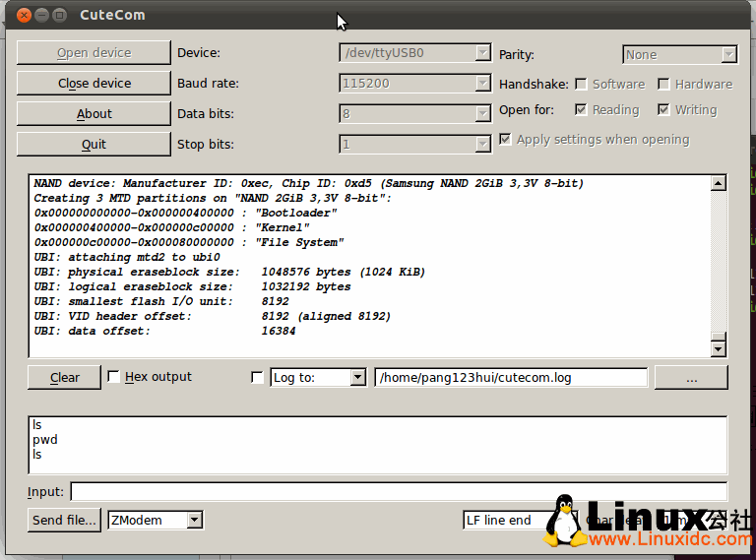
Task: Select 'pwd' in command history
Action: coord(45,440)
